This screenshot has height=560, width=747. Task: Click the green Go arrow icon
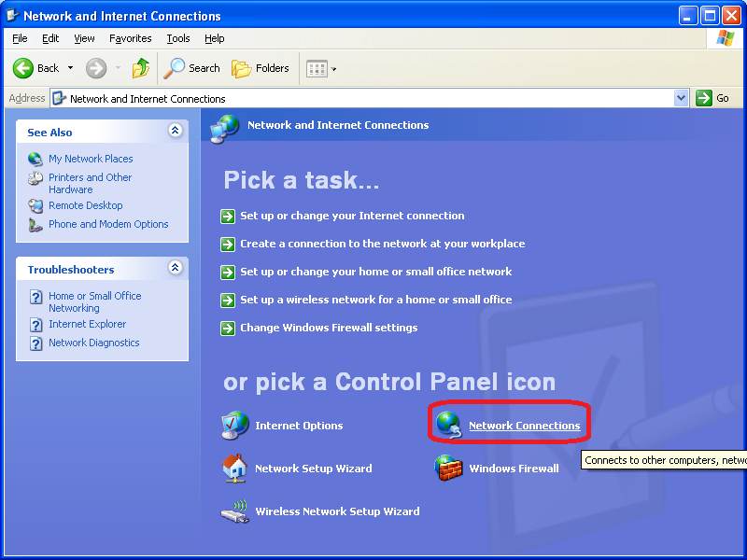point(704,98)
